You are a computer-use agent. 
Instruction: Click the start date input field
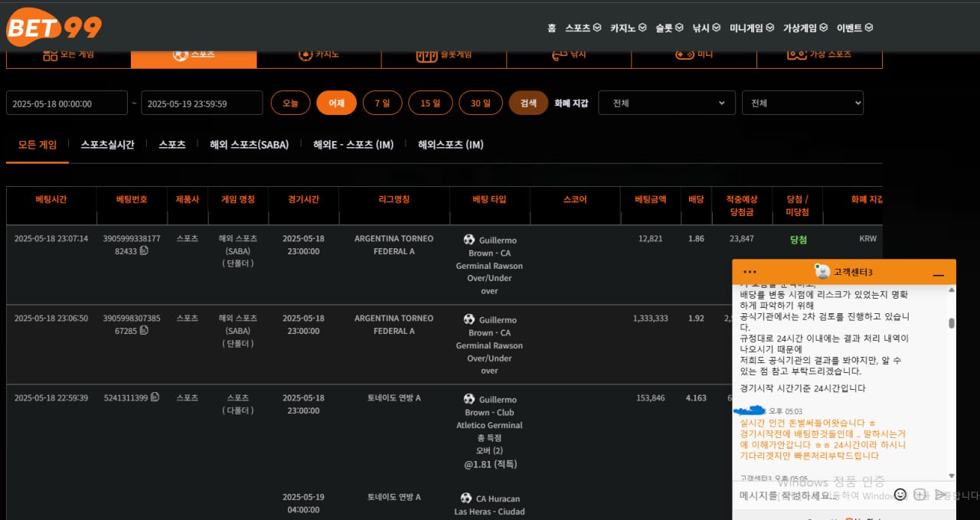67,103
